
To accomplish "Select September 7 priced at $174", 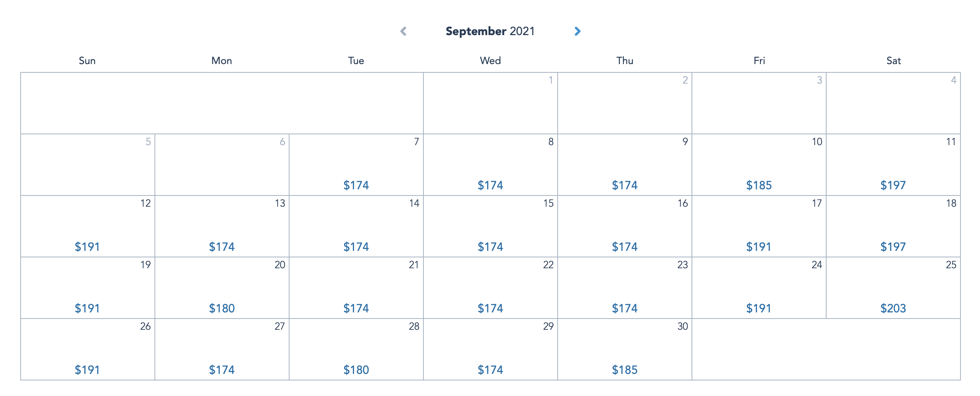I will click(356, 165).
